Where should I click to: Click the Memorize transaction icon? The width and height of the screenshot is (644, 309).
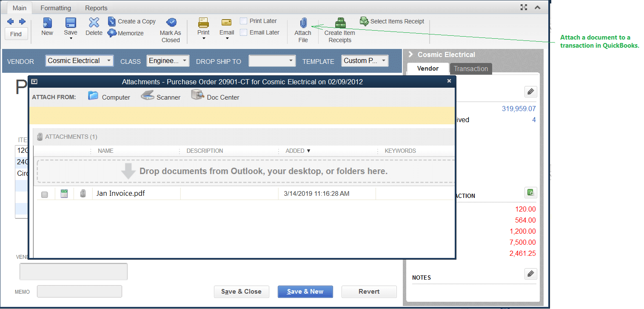(x=112, y=33)
